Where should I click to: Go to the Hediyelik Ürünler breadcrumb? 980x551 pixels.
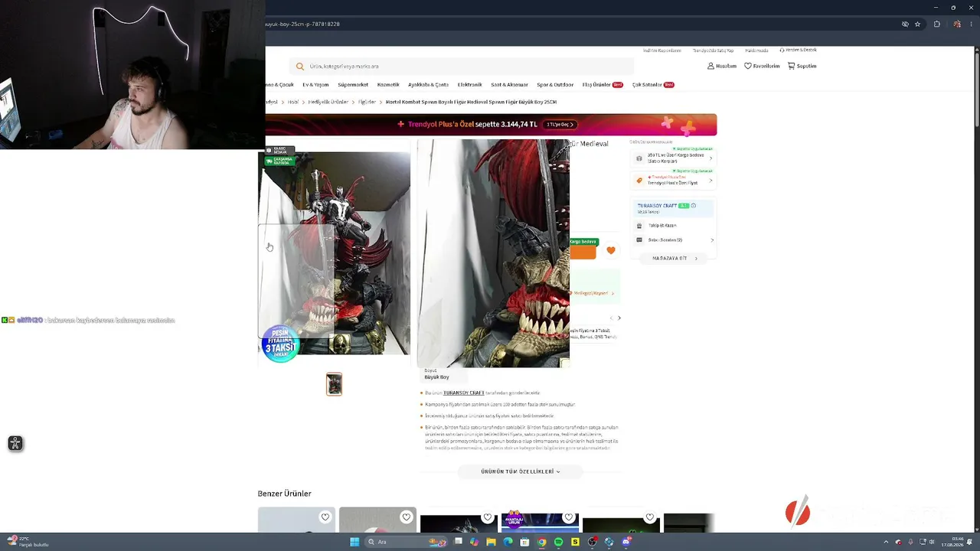pos(328,102)
